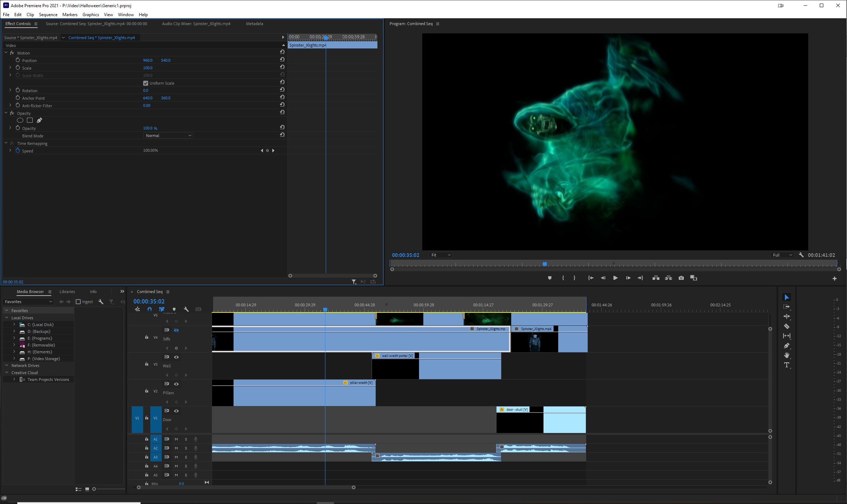Open Timeline Display Settings wrench
Image resolution: width=847 pixels, height=504 pixels.
tap(186, 309)
